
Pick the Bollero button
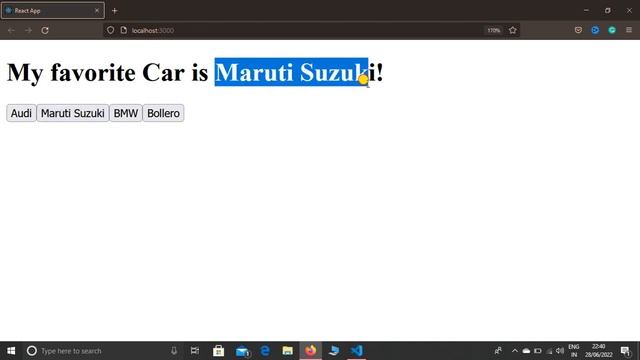163,113
